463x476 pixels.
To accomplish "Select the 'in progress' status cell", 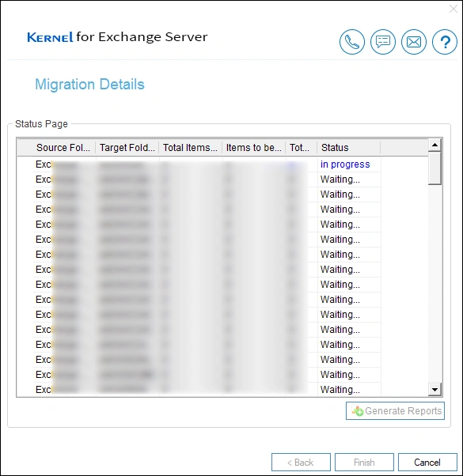I will click(x=349, y=164).
